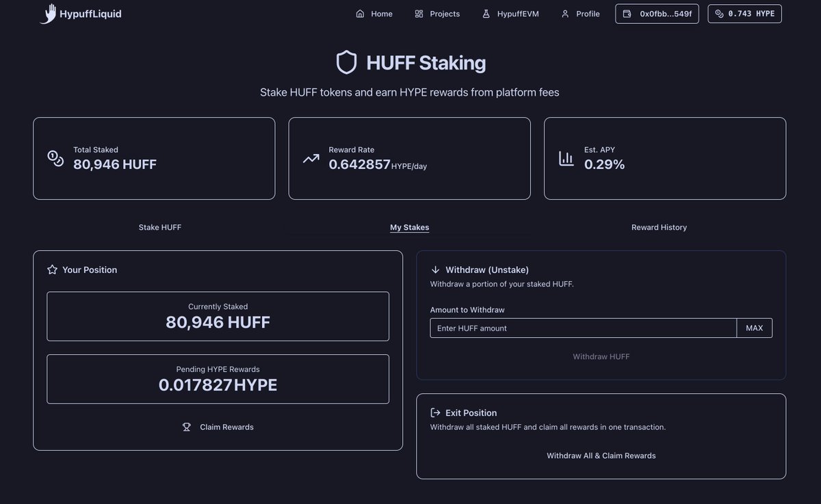
Task: Click the bar chart icon on Est. APY
Action: [566, 157]
